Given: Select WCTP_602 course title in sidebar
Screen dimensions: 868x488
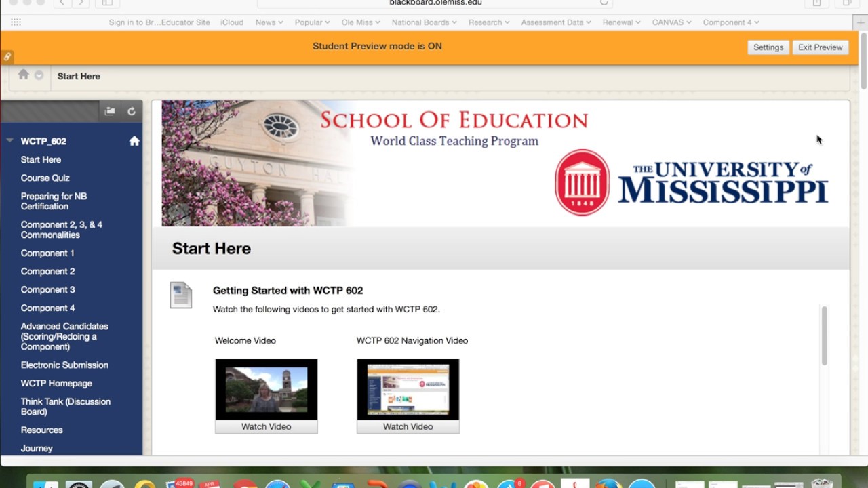Looking at the screenshot, I should [x=43, y=141].
